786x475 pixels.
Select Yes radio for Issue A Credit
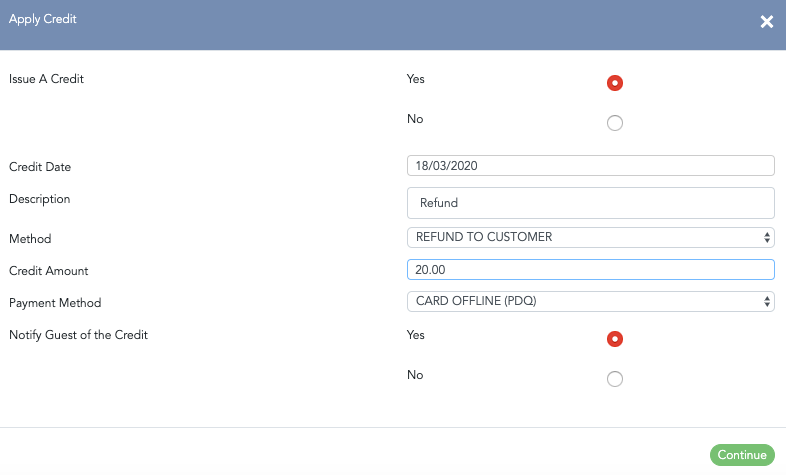(615, 83)
